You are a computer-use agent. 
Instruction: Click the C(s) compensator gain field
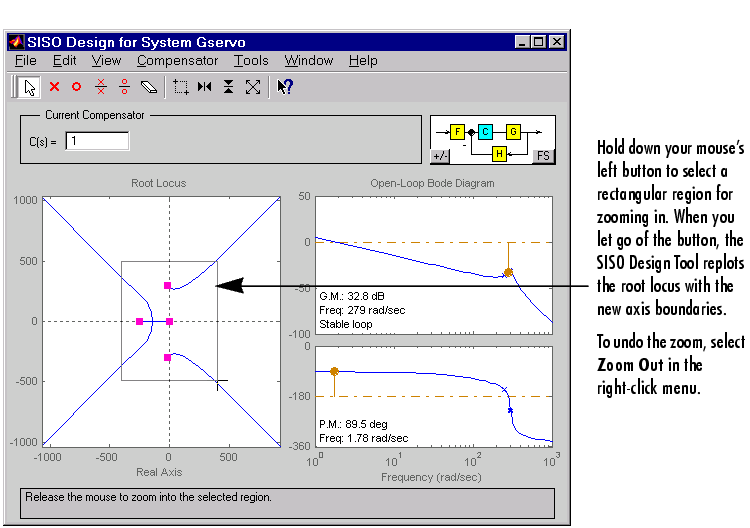[97, 141]
